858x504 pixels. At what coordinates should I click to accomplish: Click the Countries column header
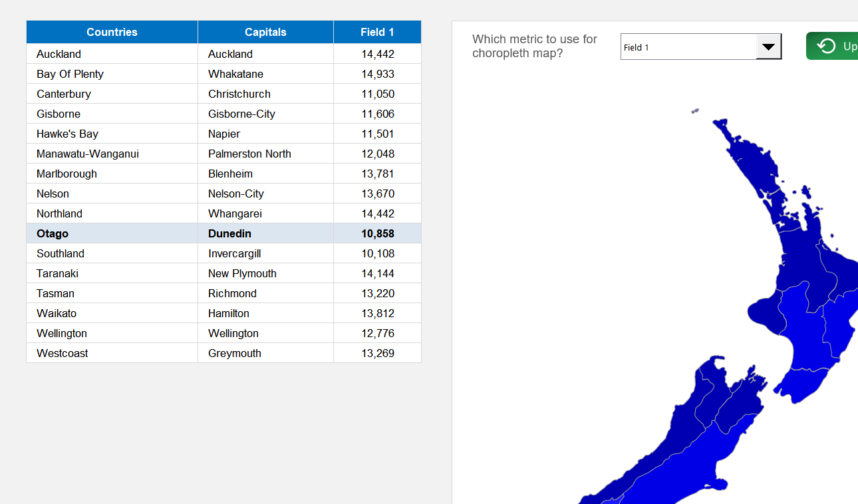click(112, 31)
